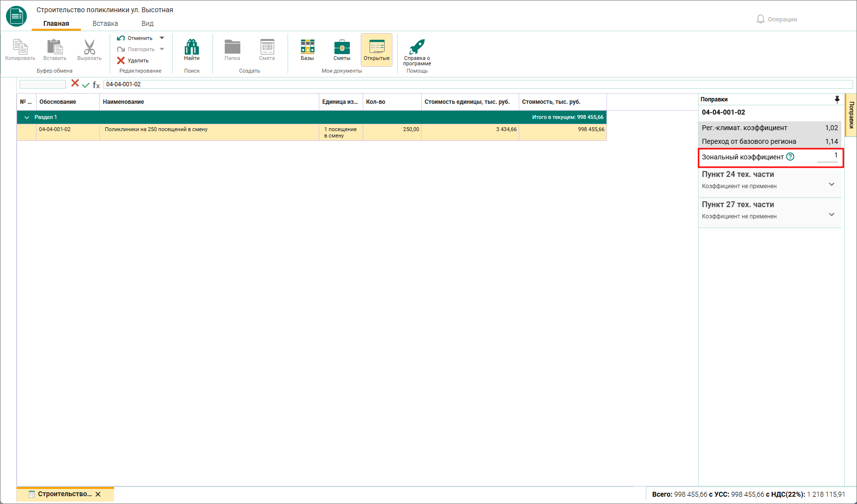Click the formula bar containing 04-04-001-02
The height and width of the screenshot is (504, 857).
[x=478, y=84]
